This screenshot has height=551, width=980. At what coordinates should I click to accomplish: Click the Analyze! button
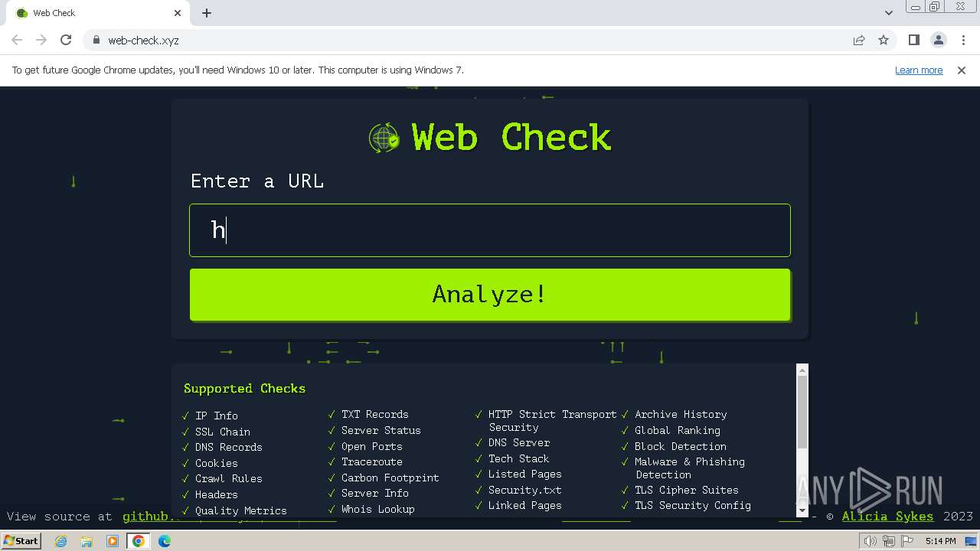(490, 295)
